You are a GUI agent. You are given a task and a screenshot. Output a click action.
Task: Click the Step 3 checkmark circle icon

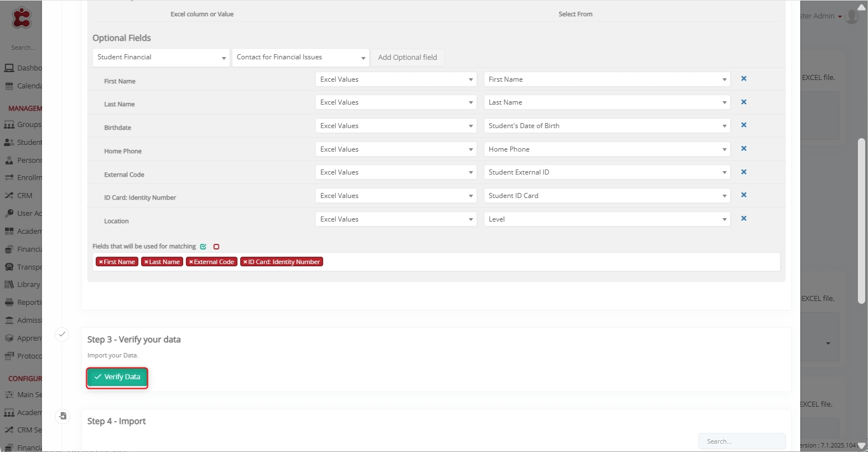[62, 334]
